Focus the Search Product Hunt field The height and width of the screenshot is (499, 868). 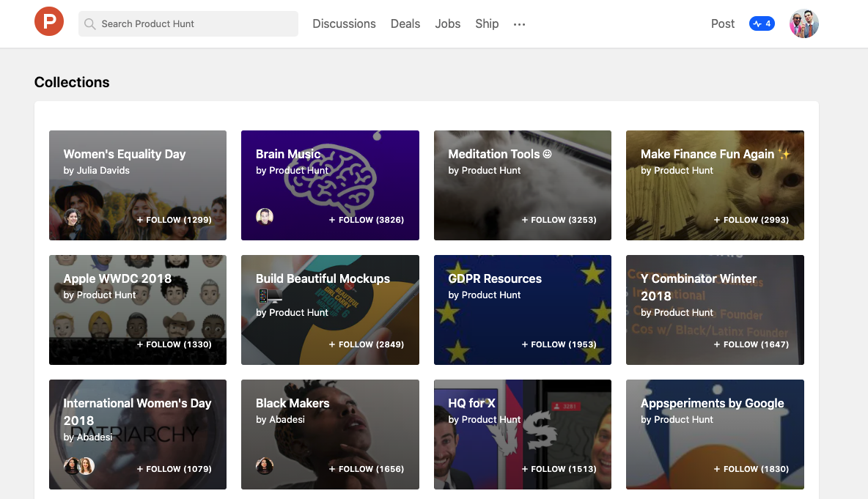tap(188, 23)
